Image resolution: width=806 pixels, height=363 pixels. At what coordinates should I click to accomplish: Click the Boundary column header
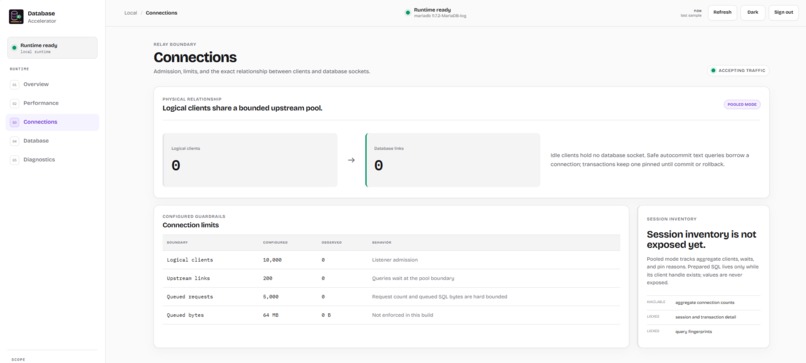[177, 242]
